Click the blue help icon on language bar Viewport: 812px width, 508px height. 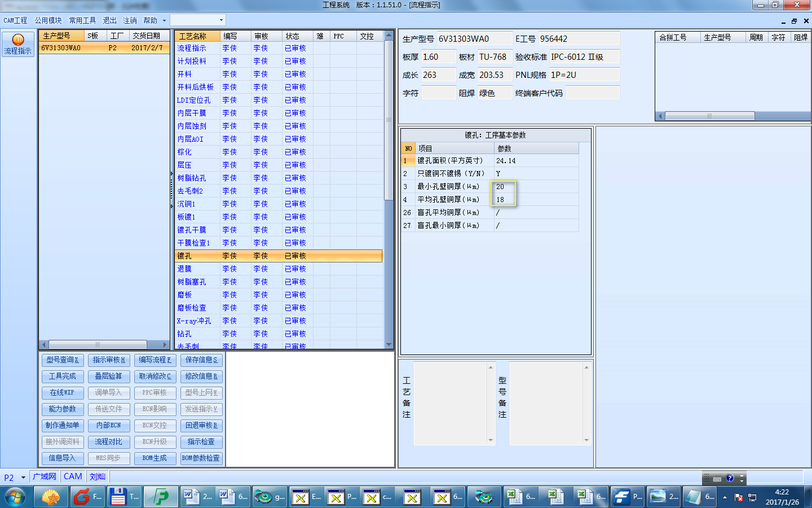point(730,478)
